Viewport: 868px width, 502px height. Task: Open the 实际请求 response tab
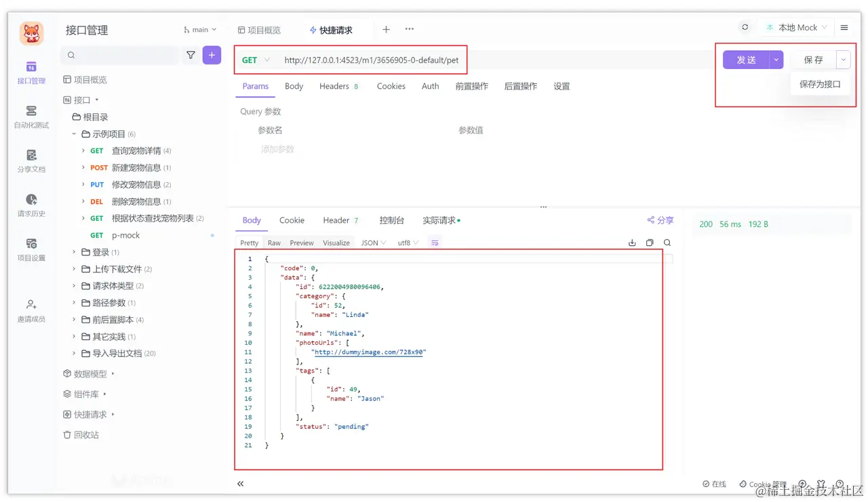441,220
